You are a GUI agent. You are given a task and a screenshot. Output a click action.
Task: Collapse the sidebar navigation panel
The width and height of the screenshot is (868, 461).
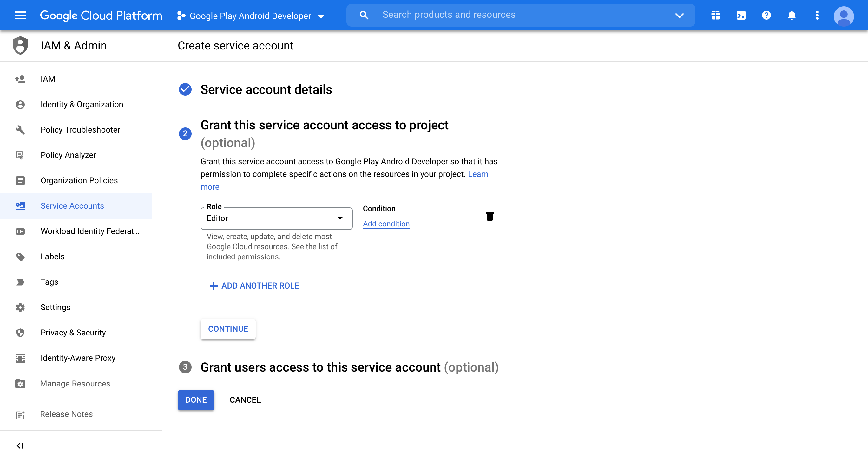pyautogui.click(x=20, y=445)
